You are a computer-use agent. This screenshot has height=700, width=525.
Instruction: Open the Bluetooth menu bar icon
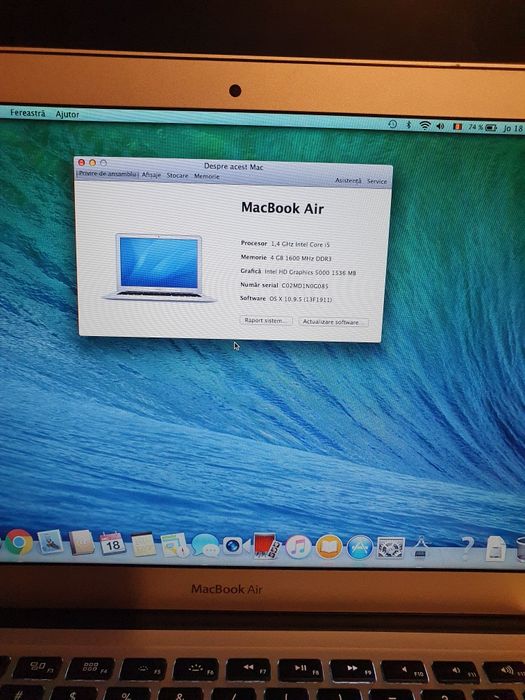tap(408, 125)
